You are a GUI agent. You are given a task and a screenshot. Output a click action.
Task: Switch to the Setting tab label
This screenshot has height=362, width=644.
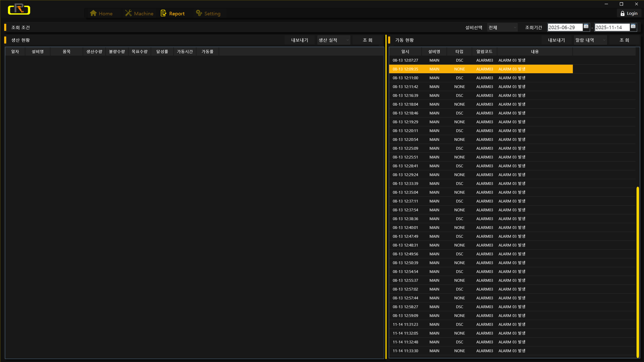pos(212,14)
